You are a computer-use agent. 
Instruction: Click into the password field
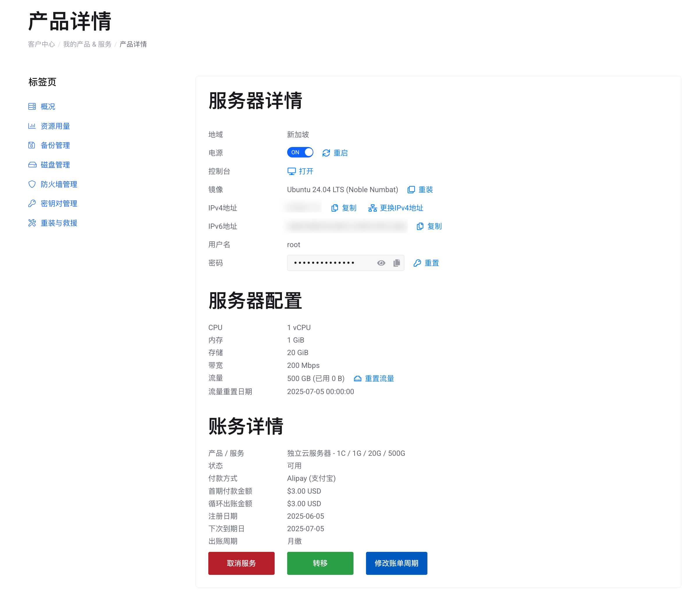(346, 263)
